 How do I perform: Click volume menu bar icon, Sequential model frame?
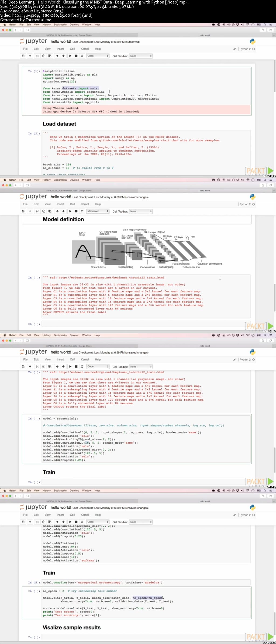pyautogui.click(x=242, y=335)
